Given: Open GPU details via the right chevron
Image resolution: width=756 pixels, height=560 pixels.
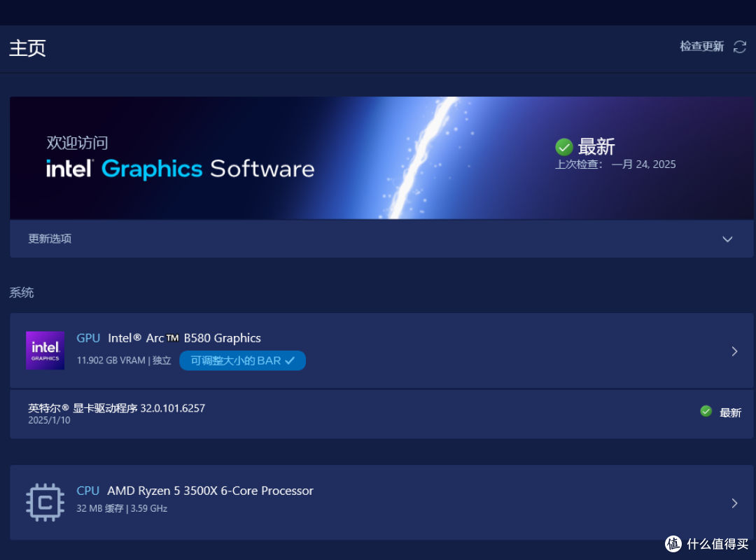Looking at the screenshot, I should [x=734, y=351].
